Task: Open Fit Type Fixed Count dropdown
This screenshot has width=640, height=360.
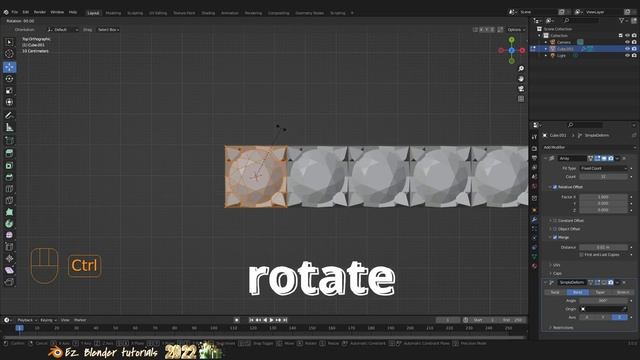Action: pos(603,168)
